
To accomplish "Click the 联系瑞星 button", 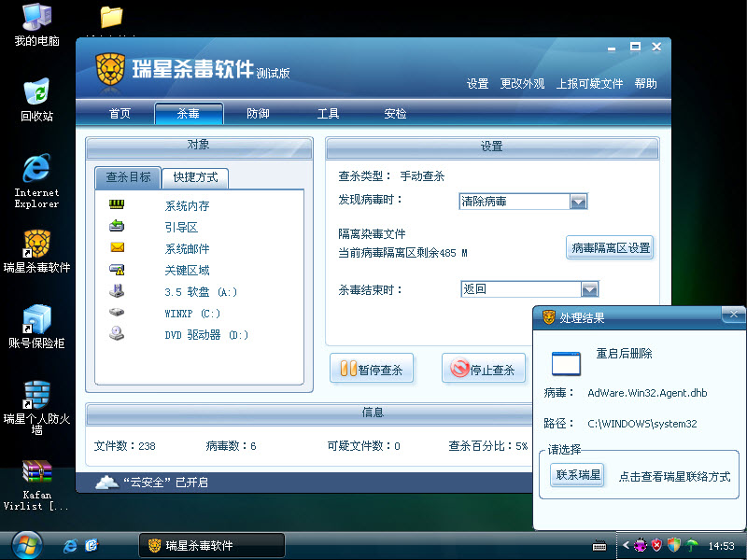I will [x=577, y=475].
